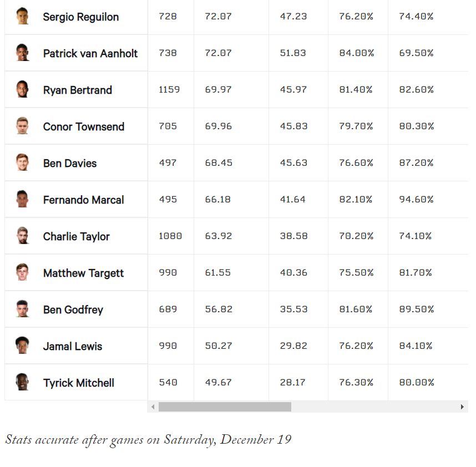The width and height of the screenshot is (476, 467).
Task: Click Fernando Marcal's player avatar
Action: click(x=23, y=199)
